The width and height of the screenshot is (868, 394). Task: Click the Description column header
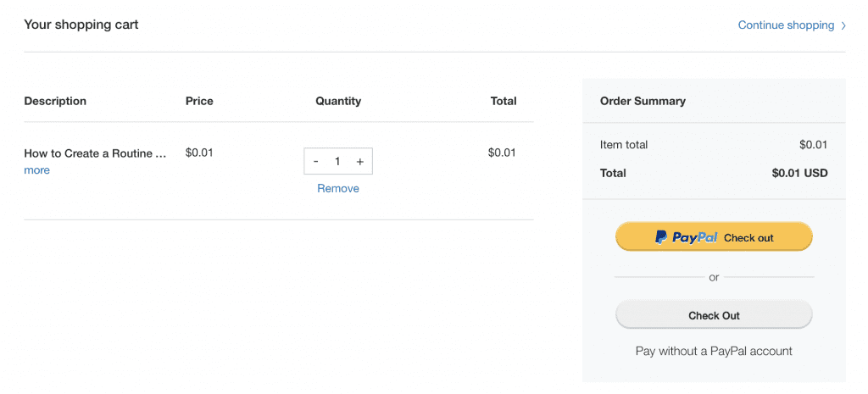point(55,101)
